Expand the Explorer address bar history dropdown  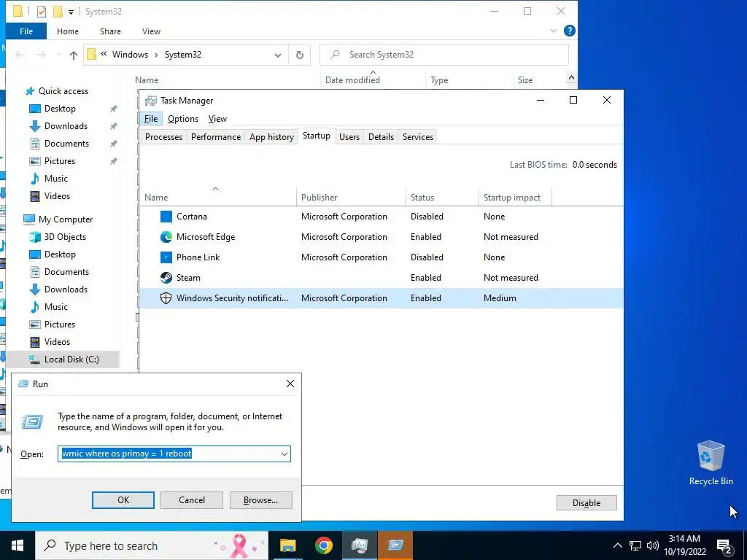(x=278, y=55)
